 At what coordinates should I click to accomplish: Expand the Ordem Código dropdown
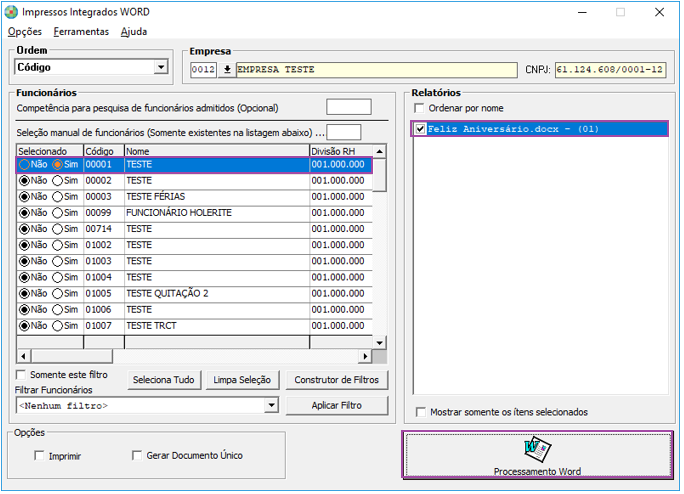pos(162,68)
